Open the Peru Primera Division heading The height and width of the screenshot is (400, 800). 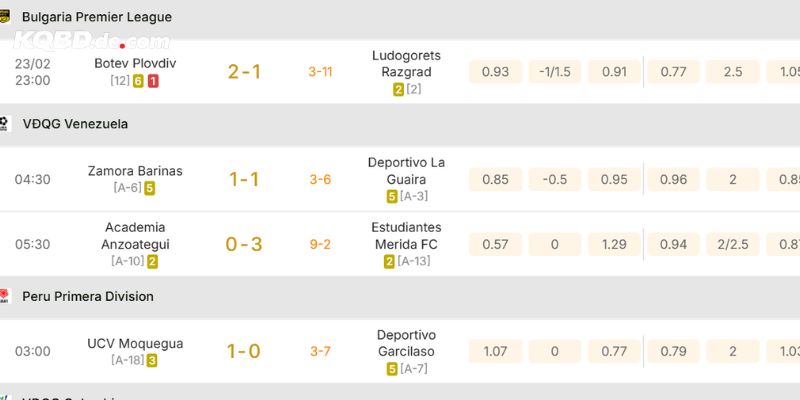pos(88,297)
